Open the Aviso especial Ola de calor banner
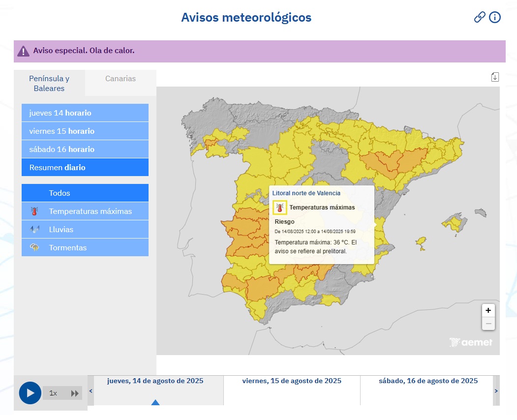 click(x=84, y=51)
